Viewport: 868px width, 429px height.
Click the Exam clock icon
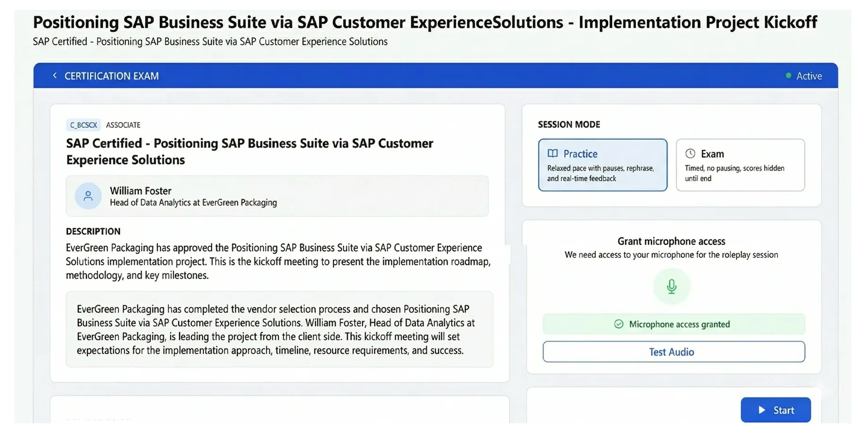pos(690,154)
